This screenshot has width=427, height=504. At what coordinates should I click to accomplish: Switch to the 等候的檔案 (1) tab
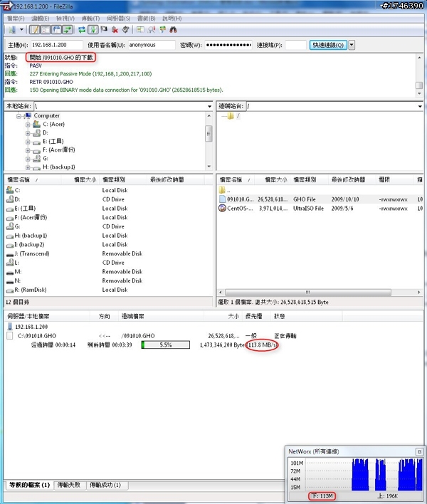point(29,485)
